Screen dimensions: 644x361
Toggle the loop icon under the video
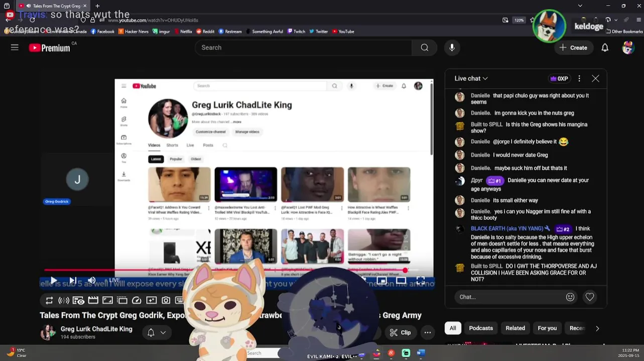tap(49, 300)
